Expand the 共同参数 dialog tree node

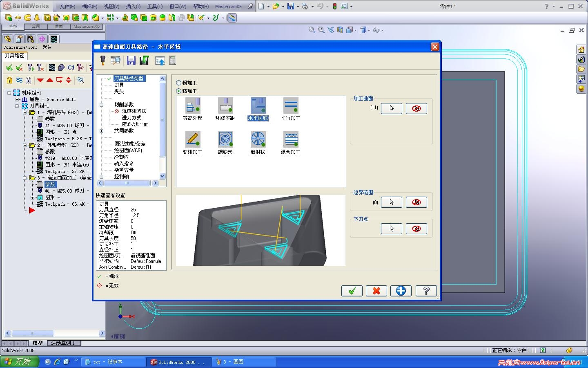click(101, 131)
